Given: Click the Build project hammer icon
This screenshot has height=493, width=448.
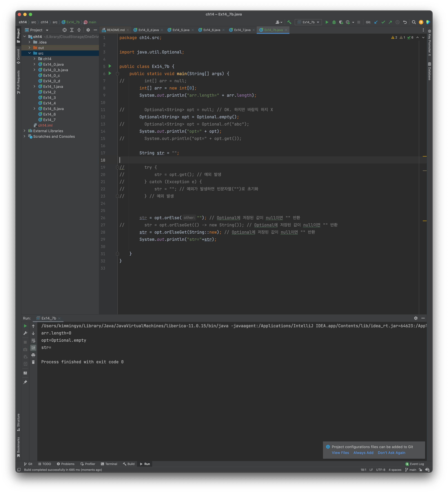Looking at the screenshot, I should (x=289, y=22).
